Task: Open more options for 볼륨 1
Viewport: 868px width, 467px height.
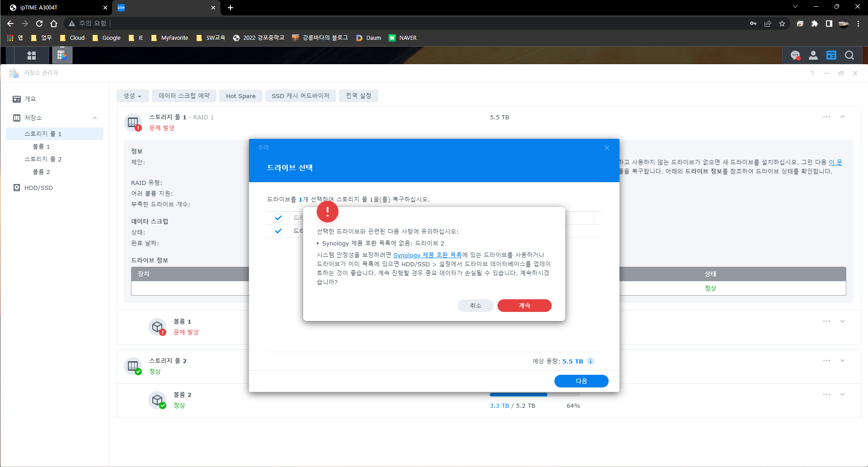Action: (826, 321)
